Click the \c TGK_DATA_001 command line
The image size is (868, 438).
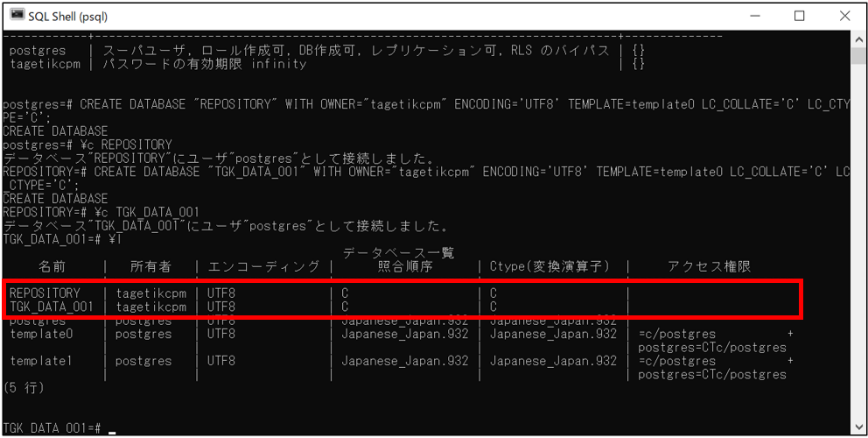[101, 212]
